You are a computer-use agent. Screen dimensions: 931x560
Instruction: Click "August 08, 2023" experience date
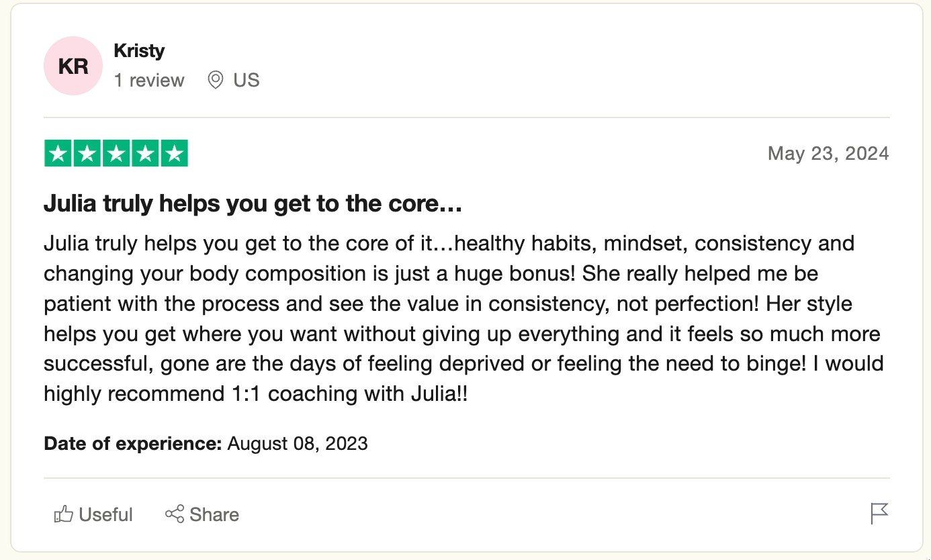(x=298, y=443)
